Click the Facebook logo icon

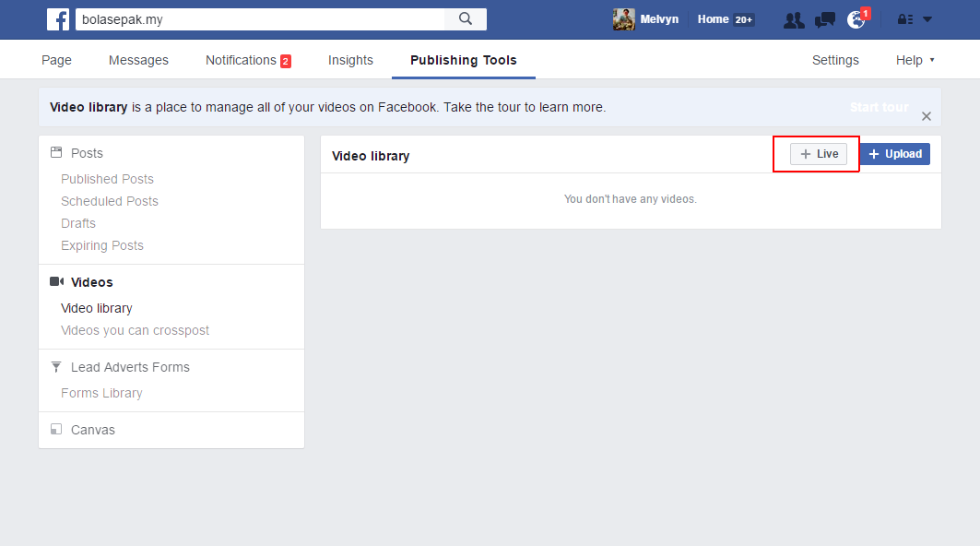tap(58, 19)
